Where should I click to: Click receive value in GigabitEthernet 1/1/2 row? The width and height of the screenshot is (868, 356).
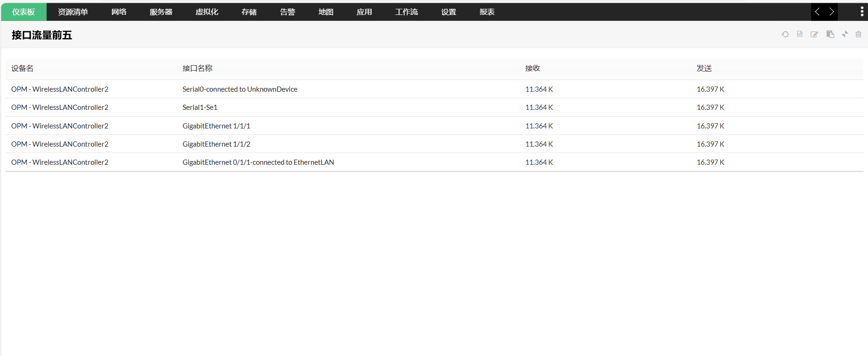click(539, 144)
